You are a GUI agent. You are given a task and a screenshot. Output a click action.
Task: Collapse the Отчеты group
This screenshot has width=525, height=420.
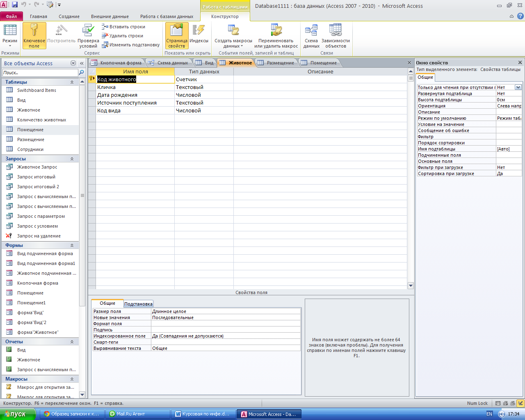72,342
